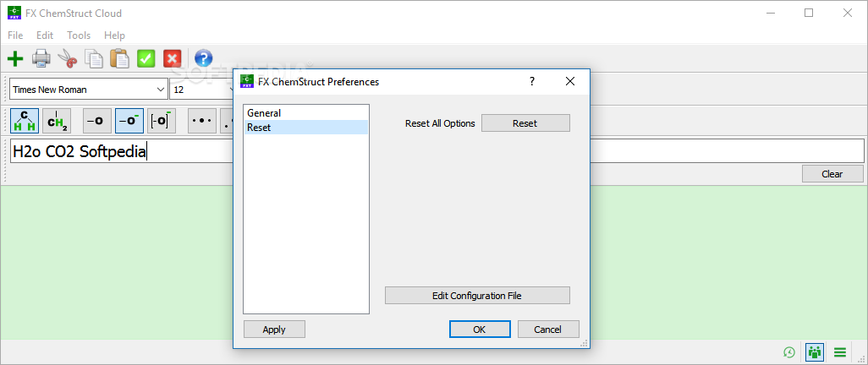
Task: Toggle the green people group icon
Action: (x=815, y=351)
